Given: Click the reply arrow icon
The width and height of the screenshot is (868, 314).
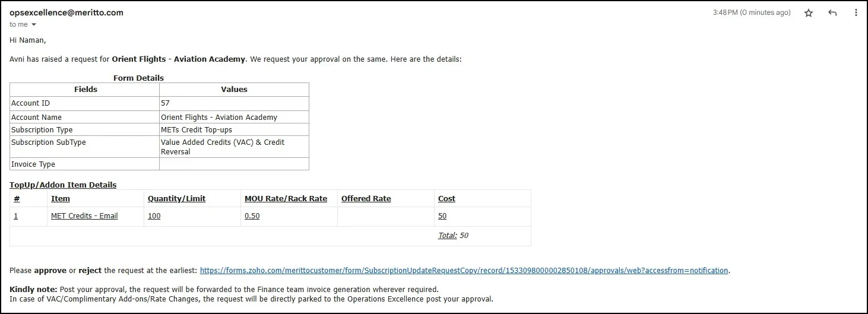Looking at the screenshot, I should (x=832, y=13).
